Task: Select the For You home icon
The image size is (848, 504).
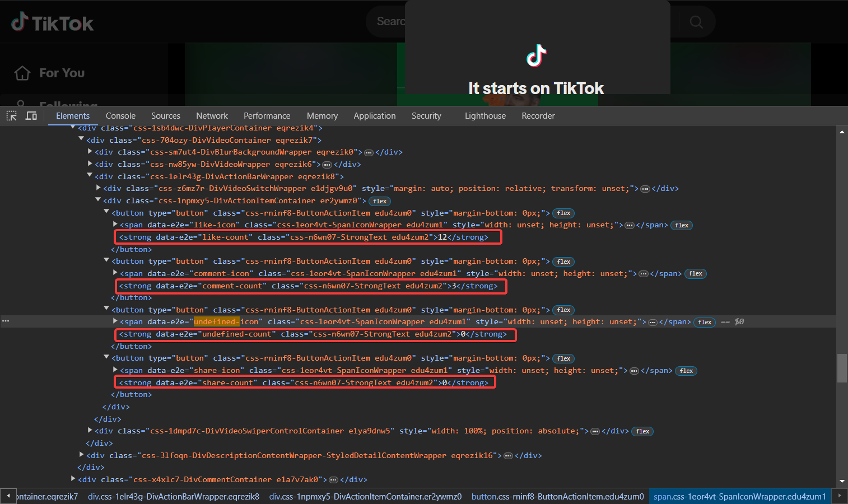Action: tap(21, 73)
